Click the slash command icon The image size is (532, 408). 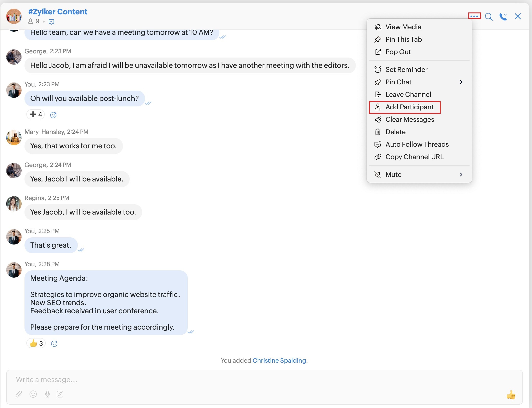[x=60, y=394]
